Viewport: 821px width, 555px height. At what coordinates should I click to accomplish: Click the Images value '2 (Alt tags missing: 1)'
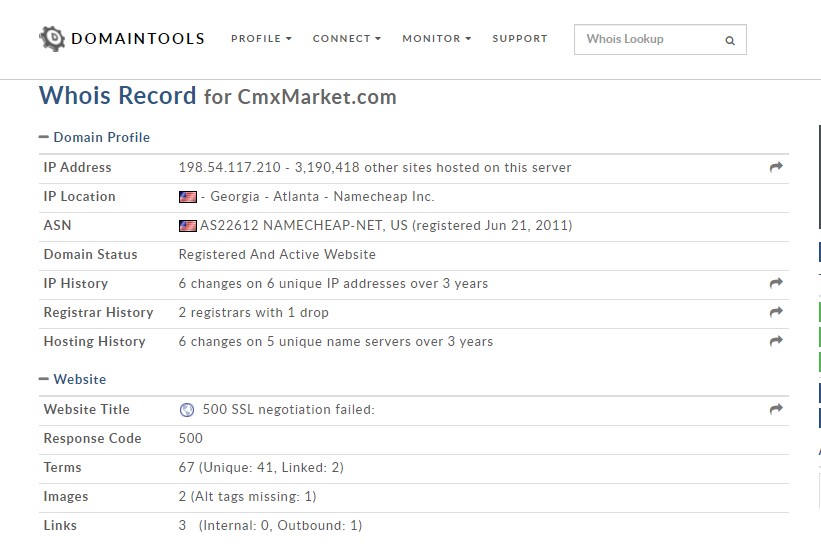point(247,496)
